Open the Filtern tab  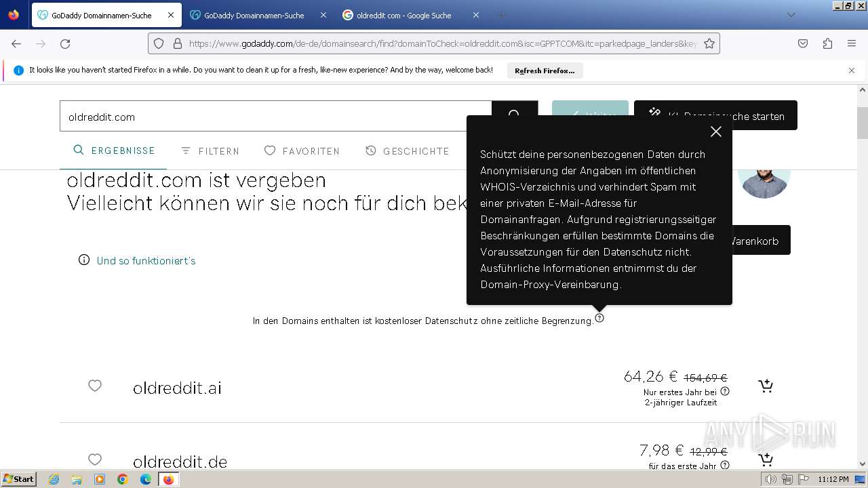click(x=210, y=150)
